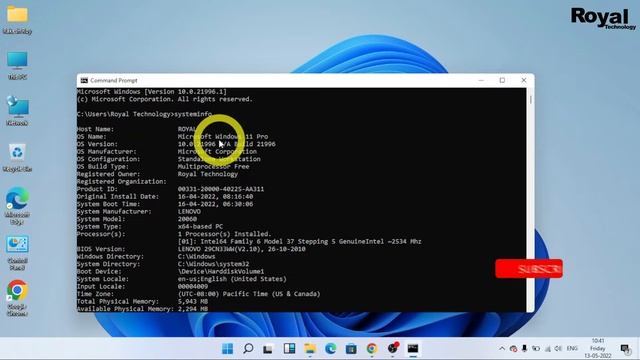This screenshot has height=360, width=640.
Task: Click the BIOS Version value line
Action: (x=242, y=249)
